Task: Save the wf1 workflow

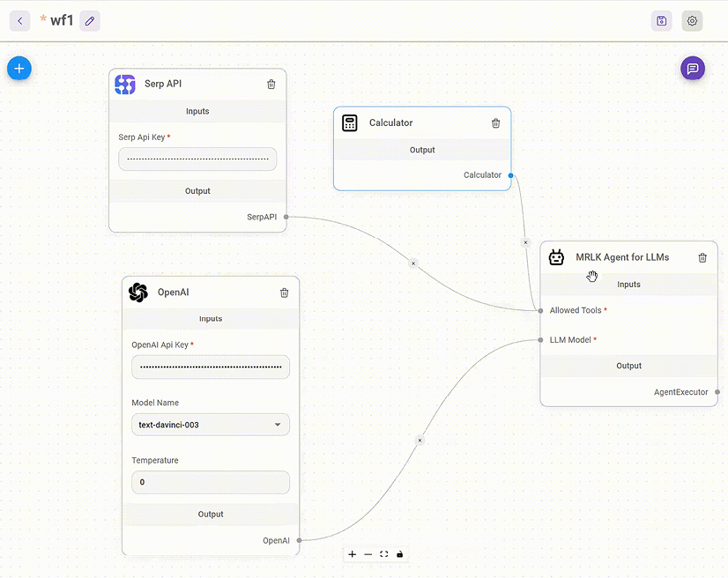Action: tap(661, 20)
